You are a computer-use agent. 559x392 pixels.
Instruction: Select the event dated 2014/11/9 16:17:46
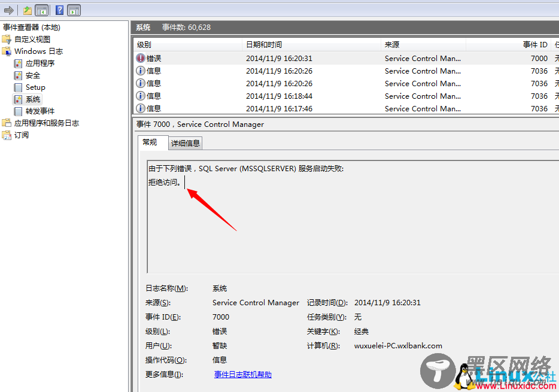pyautogui.click(x=346, y=108)
